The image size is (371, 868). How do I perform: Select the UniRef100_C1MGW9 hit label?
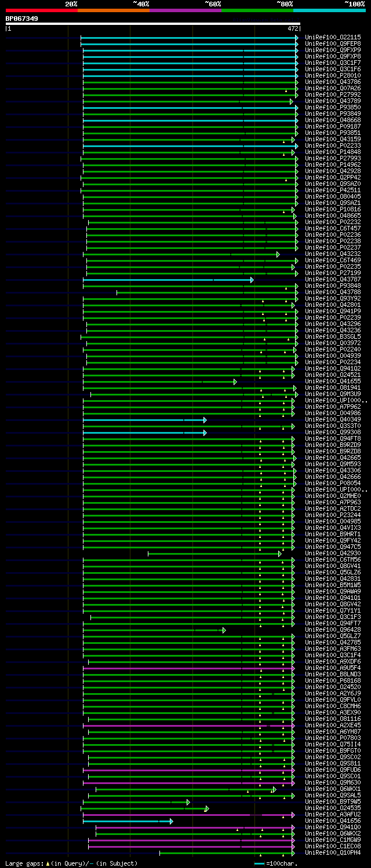click(333, 840)
